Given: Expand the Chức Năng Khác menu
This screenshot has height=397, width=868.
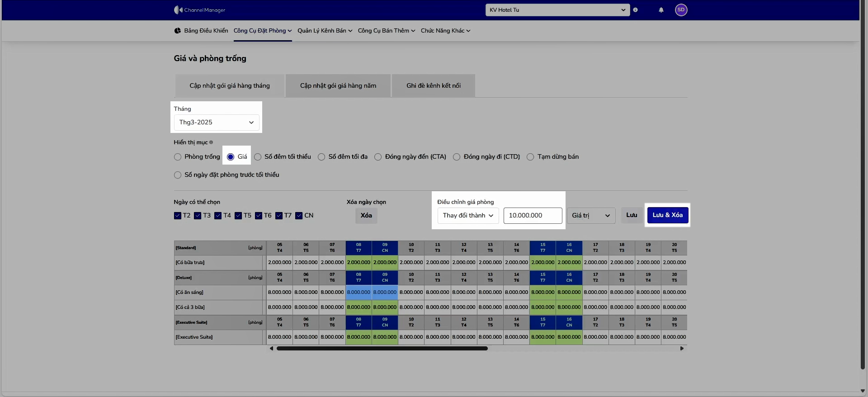Looking at the screenshot, I should (446, 31).
